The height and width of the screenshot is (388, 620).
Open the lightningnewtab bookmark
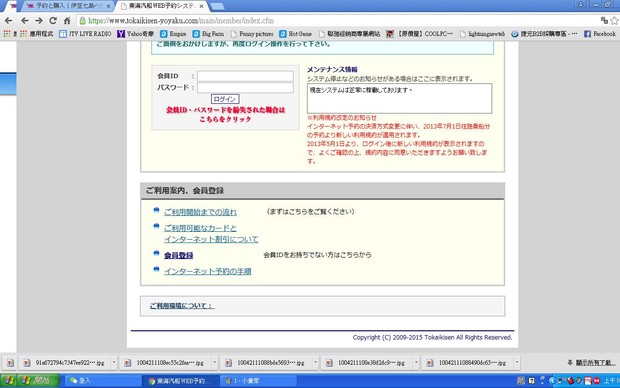pyautogui.click(x=482, y=34)
